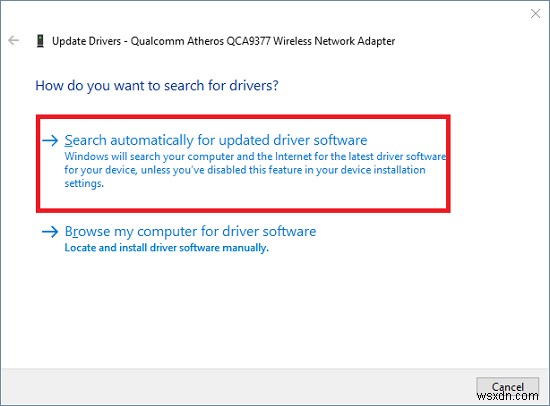
Task: Click the heading 'How do you want to search for drivers?'
Action: tap(157, 86)
